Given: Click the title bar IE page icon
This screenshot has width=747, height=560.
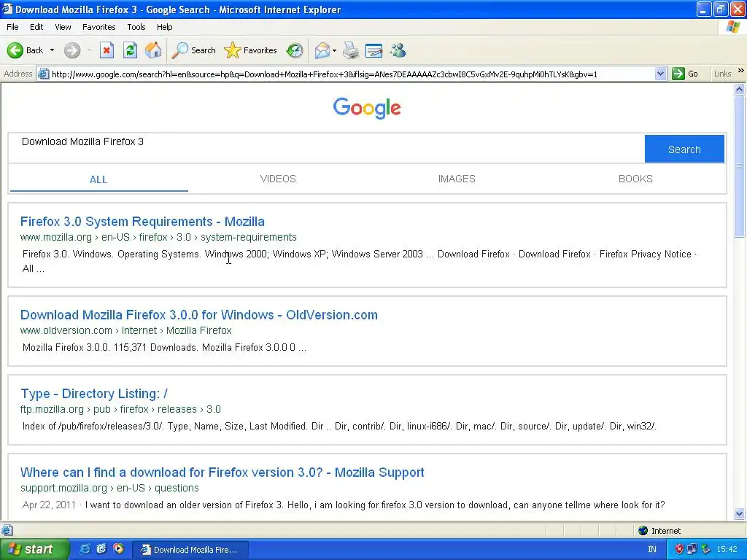Looking at the screenshot, I should 7,9.
